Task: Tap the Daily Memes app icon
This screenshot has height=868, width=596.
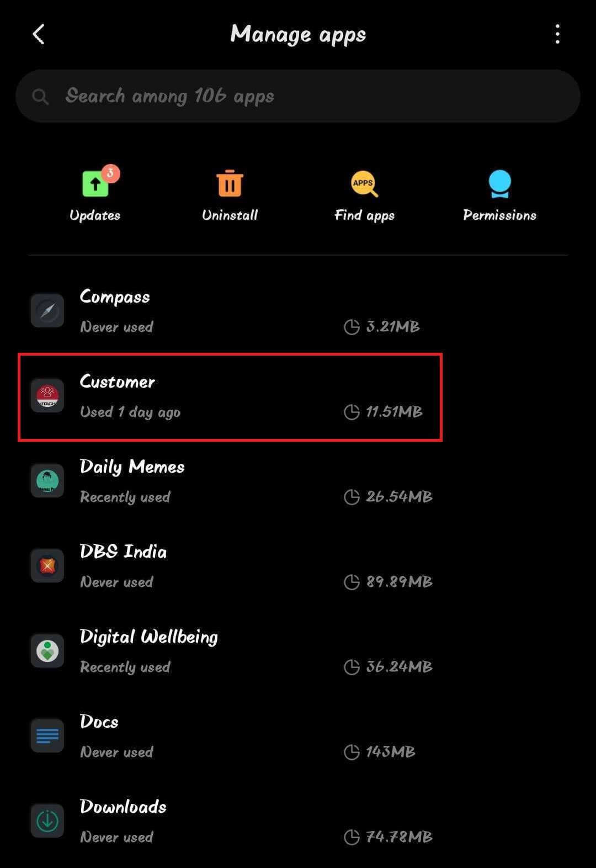Action: tap(47, 481)
